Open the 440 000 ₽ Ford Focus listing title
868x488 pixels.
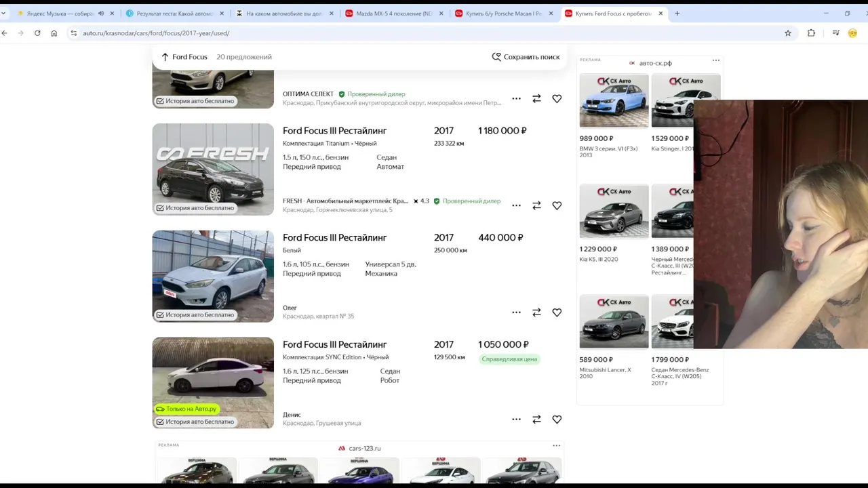(334, 238)
